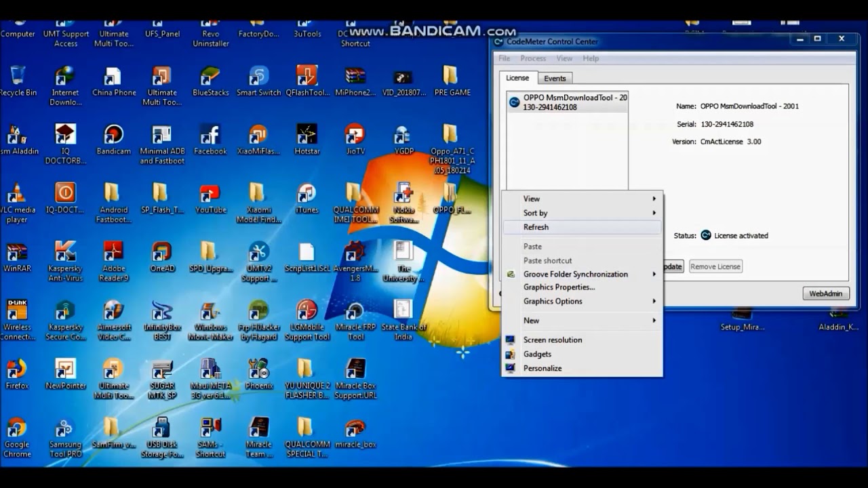Expand the View submenu

tap(581, 199)
